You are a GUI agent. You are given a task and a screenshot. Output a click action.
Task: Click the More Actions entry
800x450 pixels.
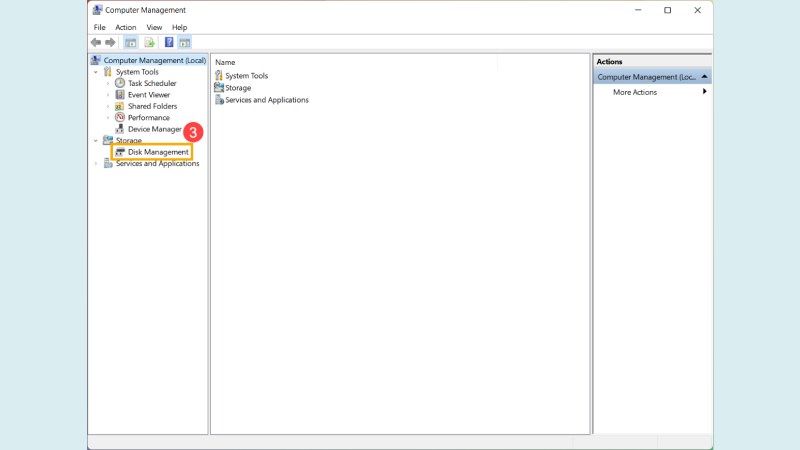[x=635, y=92]
